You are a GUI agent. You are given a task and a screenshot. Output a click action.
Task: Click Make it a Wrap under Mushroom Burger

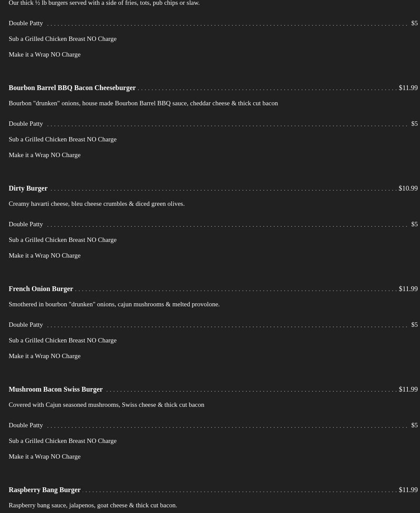pyautogui.click(x=44, y=456)
